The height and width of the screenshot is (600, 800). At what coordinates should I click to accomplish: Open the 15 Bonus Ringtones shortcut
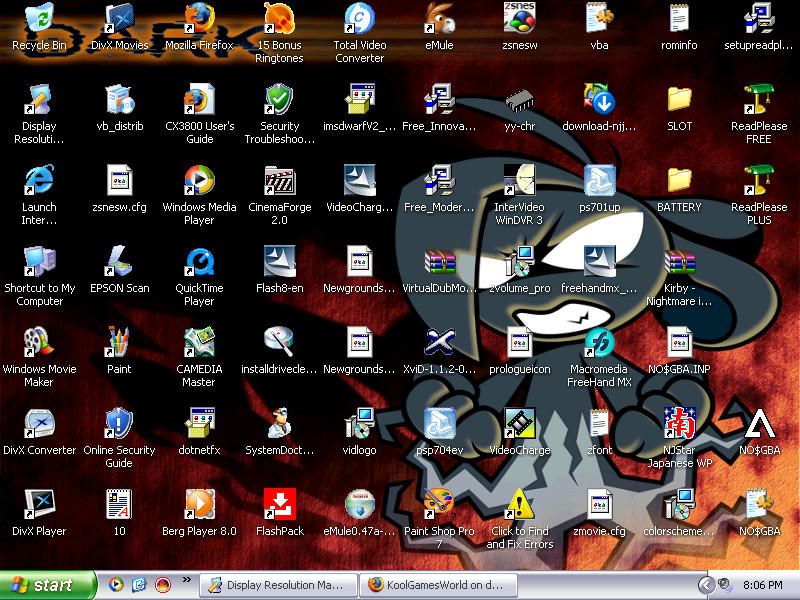(279, 18)
